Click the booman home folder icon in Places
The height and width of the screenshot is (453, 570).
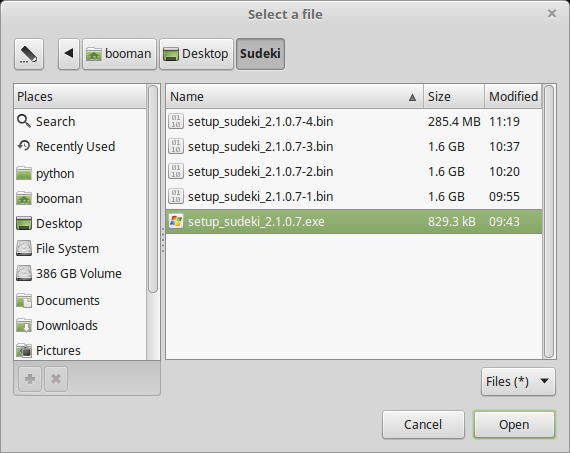tap(24, 199)
